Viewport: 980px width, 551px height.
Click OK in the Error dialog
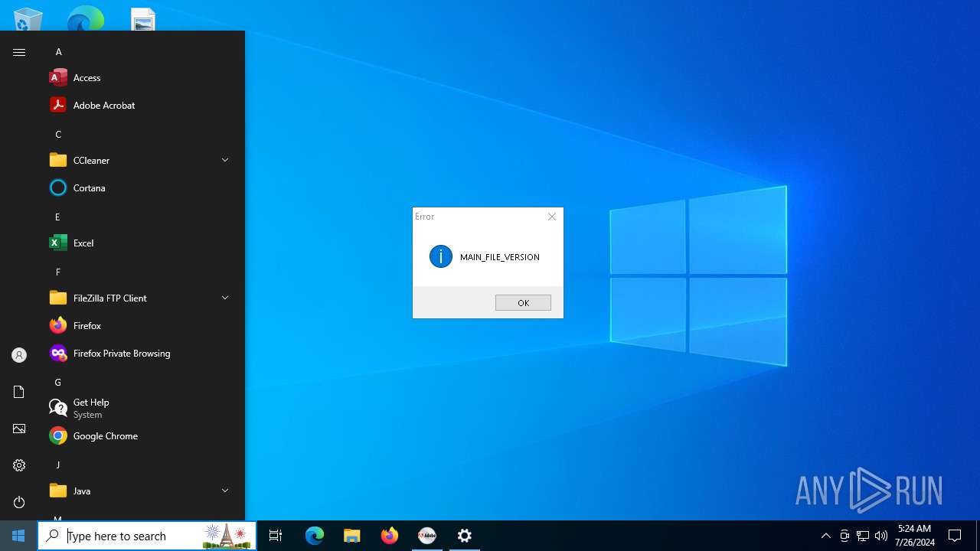point(523,303)
